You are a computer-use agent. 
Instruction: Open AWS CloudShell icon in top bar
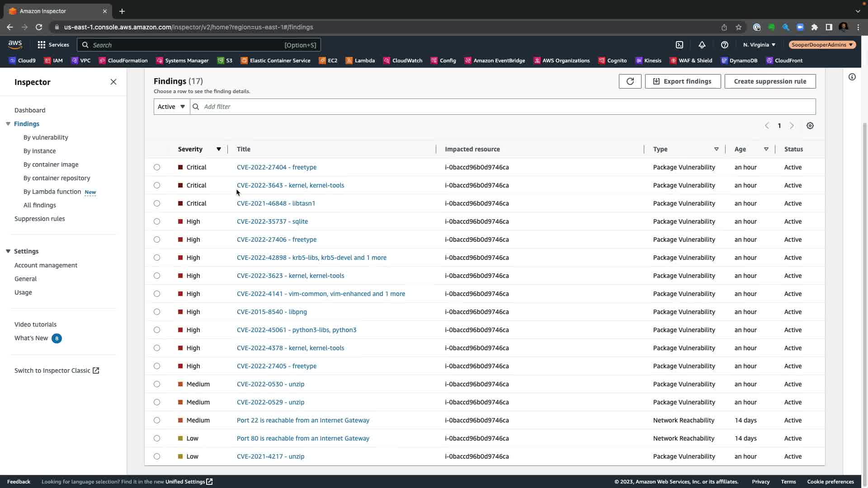click(679, 45)
